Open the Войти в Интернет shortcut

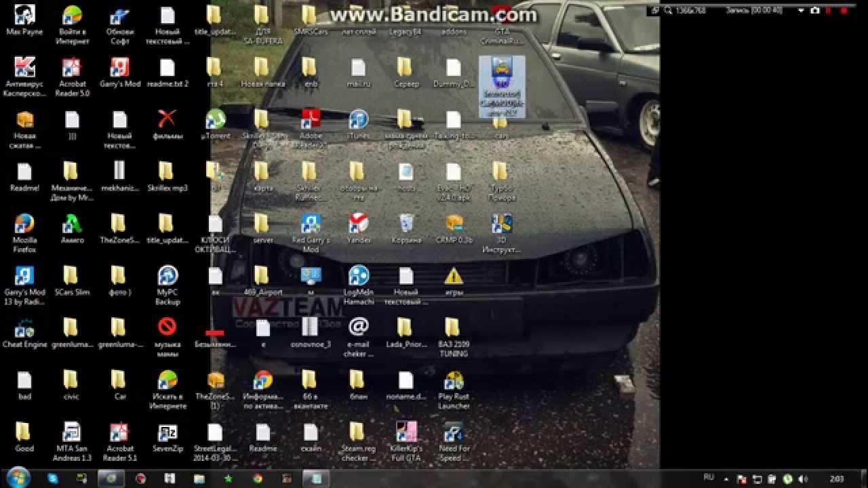[72, 25]
